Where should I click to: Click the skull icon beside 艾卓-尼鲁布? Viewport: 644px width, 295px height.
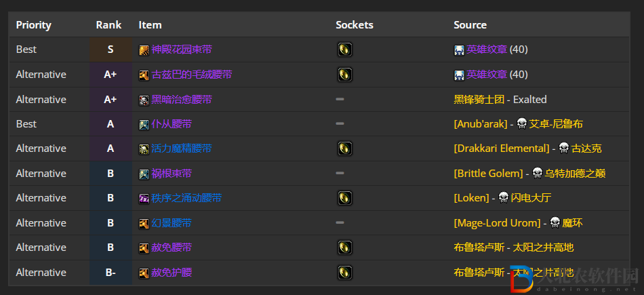tap(521, 124)
